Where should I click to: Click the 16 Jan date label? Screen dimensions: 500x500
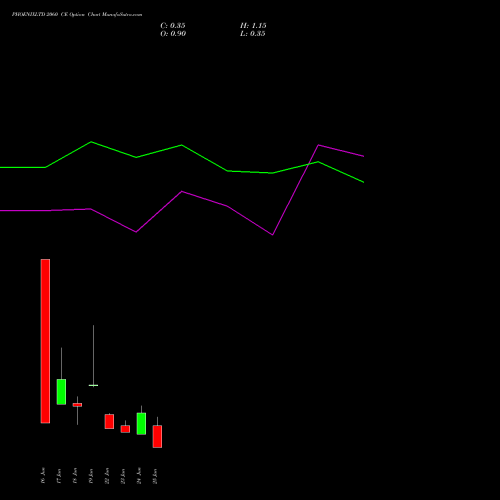pos(43,476)
